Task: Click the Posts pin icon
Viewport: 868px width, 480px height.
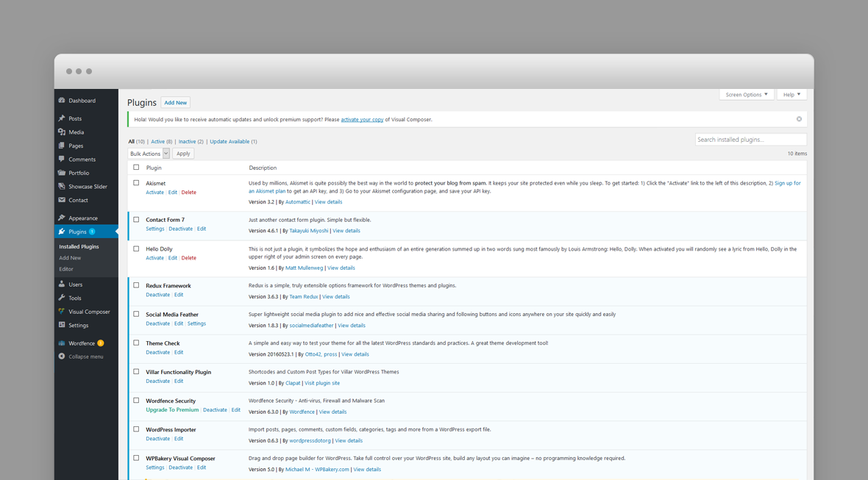Action: click(x=62, y=118)
